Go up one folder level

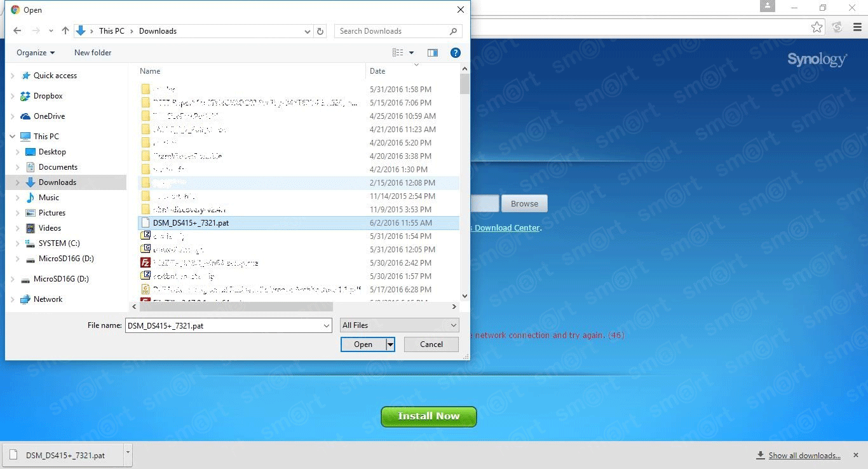pos(65,31)
